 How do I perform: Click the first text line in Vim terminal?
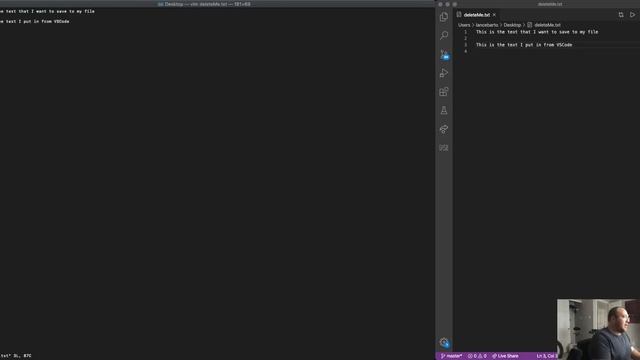tap(47, 11)
